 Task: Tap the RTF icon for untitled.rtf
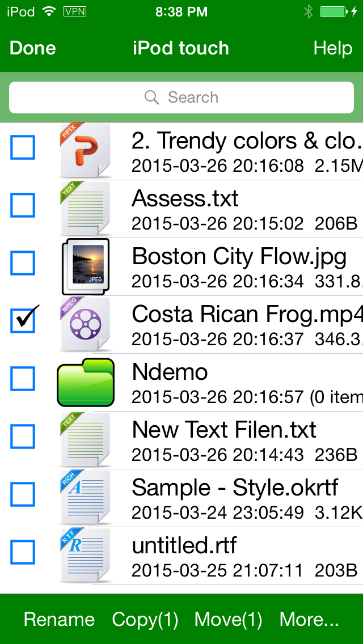click(85, 556)
